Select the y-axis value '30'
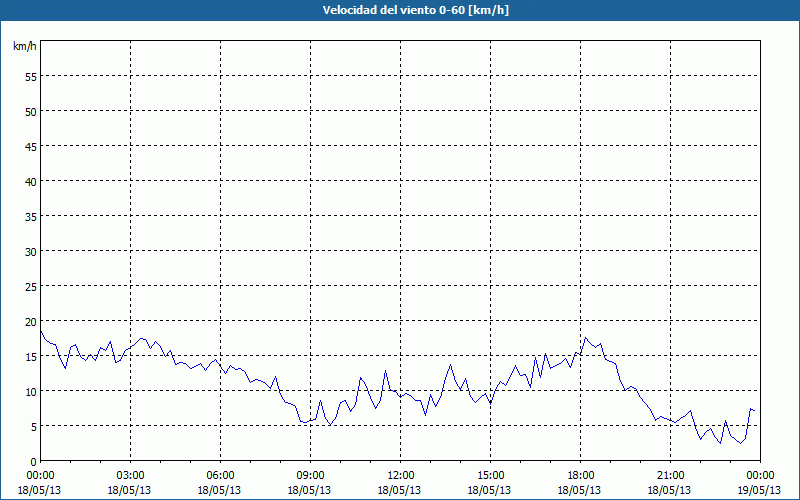The width and height of the screenshot is (800, 500). (x=31, y=252)
